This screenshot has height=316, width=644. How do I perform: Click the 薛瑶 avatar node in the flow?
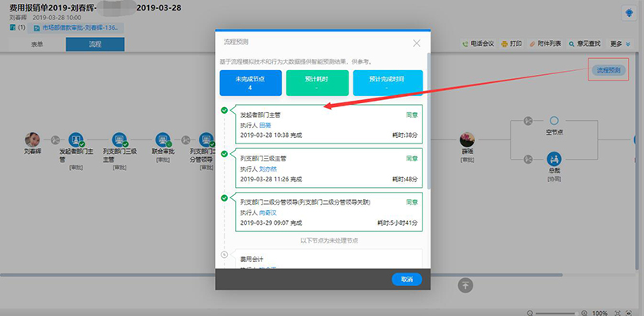click(x=467, y=140)
